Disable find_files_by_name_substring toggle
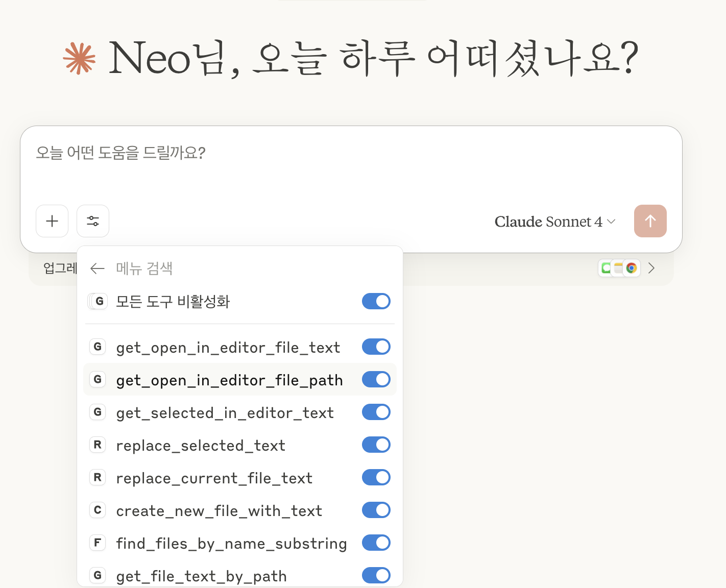Screen dimensions: 726x588 (376, 543)
